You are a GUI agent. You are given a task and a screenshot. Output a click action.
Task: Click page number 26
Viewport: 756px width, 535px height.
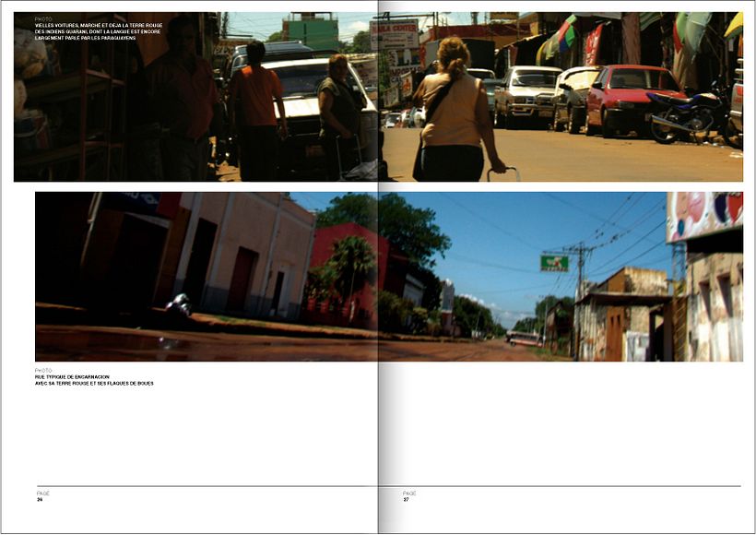click(40, 499)
